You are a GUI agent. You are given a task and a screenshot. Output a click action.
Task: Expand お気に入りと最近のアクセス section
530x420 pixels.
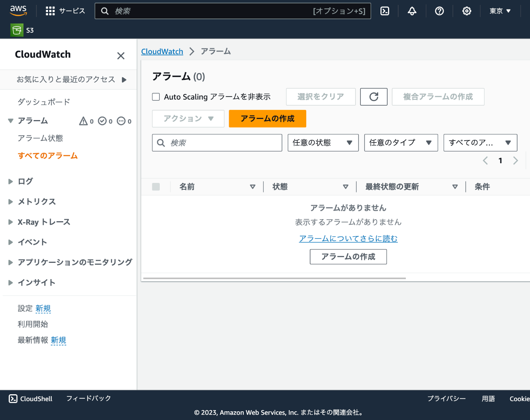pos(124,80)
